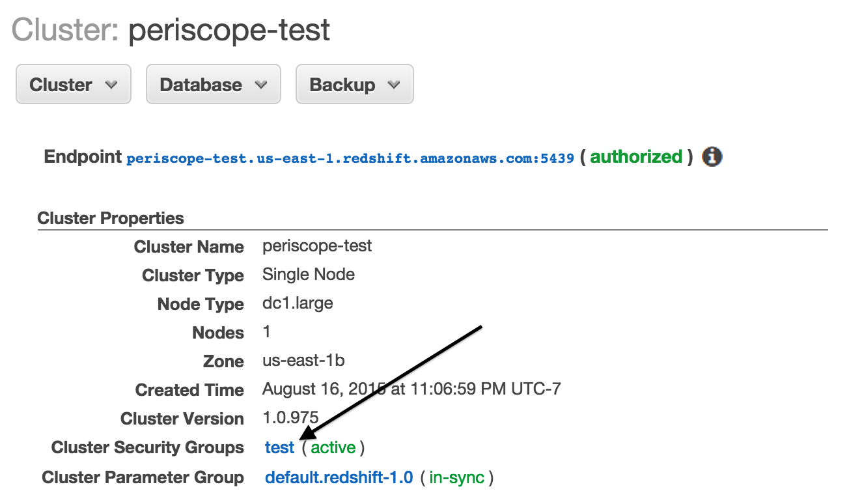Click the Cluster Properties section heading
The width and height of the screenshot is (849, 504).
point(111,218)
